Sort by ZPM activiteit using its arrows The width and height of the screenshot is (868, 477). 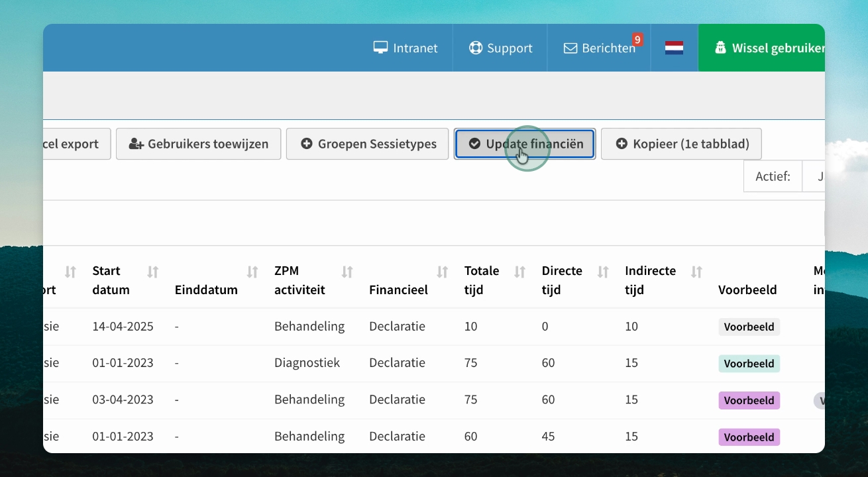(347, 272)
